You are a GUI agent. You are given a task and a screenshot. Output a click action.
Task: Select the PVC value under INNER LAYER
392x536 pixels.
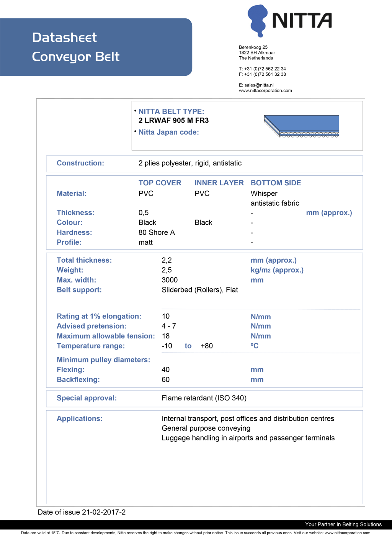tap(202, 194)
